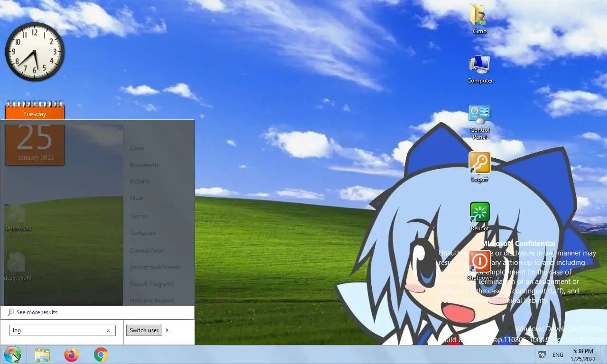Viewport: 607px width, 364px height.
Task: Open the Computer desktop icon
Action: [479, 69]
